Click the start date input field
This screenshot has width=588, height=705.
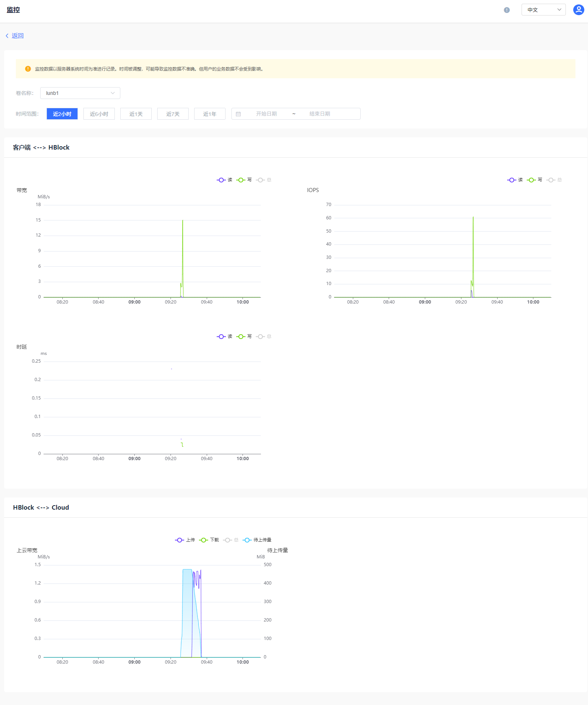coord(266,114)
